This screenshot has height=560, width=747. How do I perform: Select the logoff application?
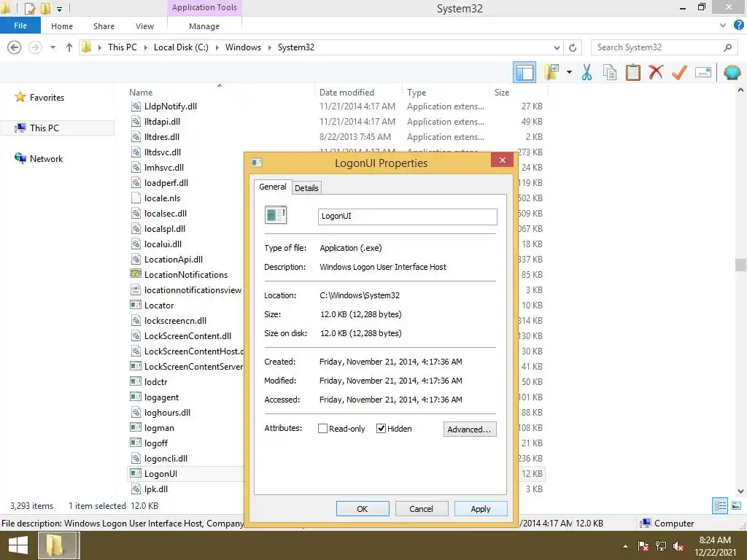[x=156, y=443]
